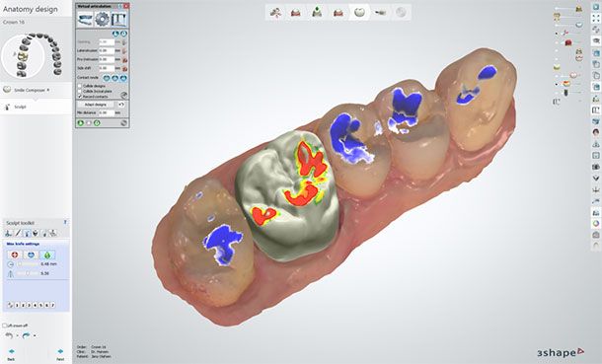This screenshot has width=602, height=364.
Task: Click the first round contact mode button
Action: coord(107,78)
